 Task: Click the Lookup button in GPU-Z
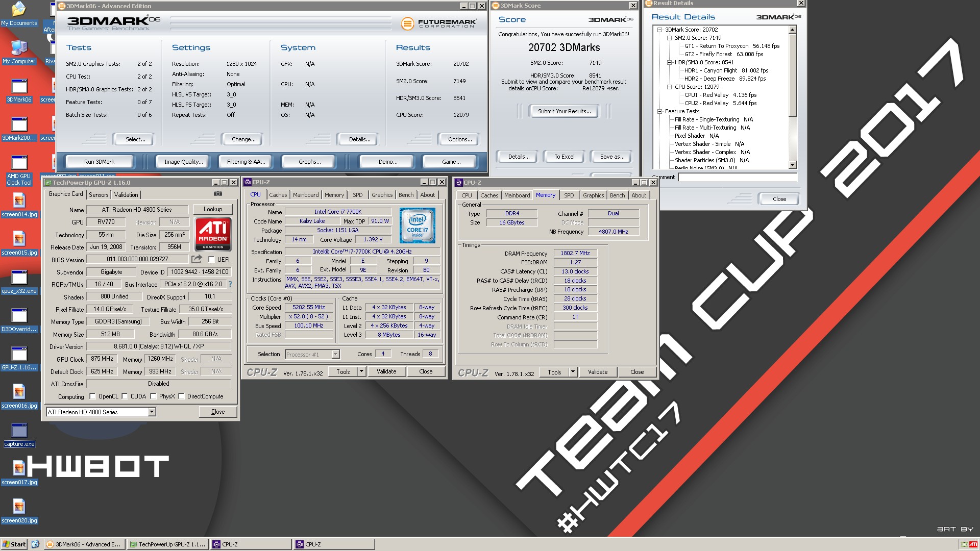[x=213, y=209]
